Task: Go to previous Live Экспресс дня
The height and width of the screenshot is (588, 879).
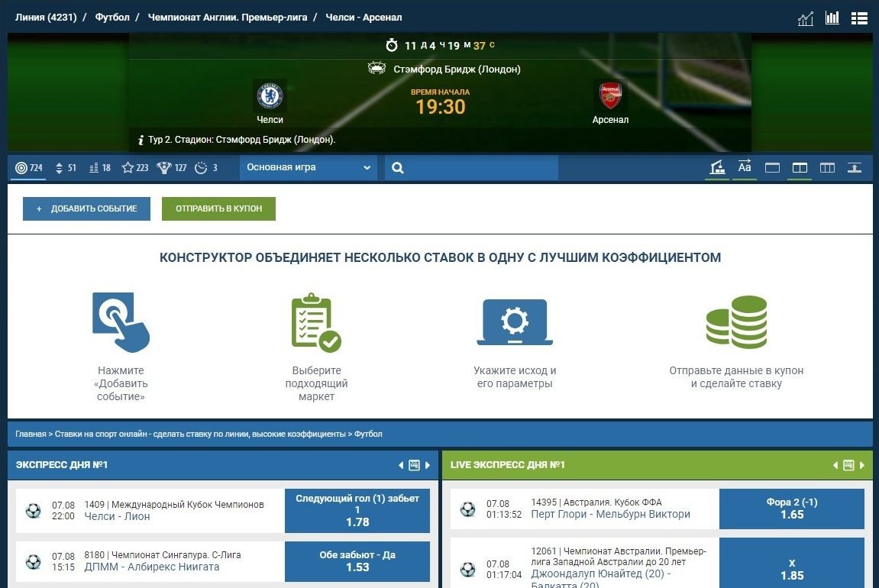Action: 835,465
